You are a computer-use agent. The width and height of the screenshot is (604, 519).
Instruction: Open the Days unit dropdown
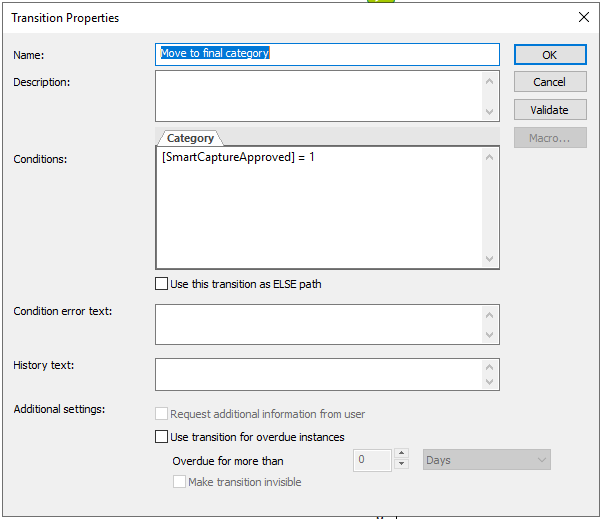click(487, 460)
